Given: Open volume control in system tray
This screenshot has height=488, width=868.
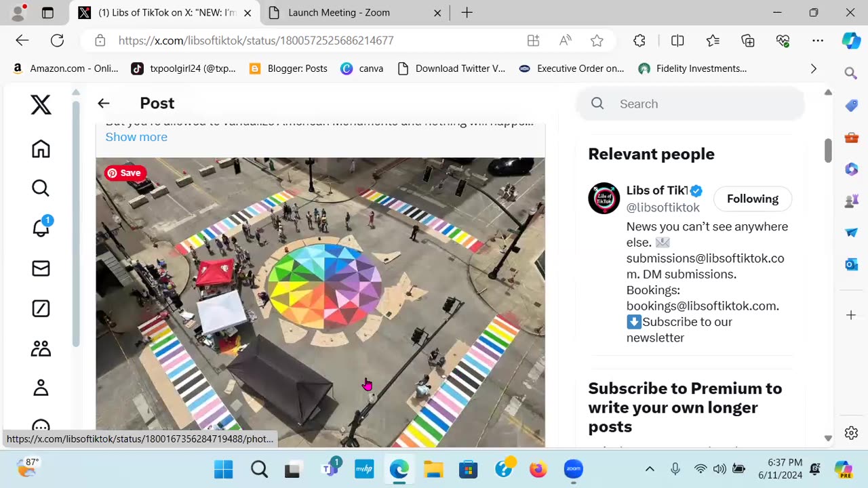Looking at the screenshot, I should [x=719, y=469].
